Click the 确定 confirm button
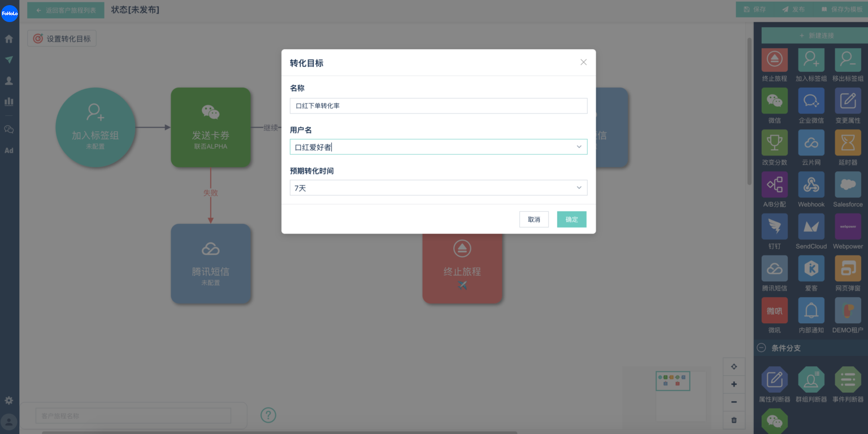Screen dimensions: 868x434 (x=571, y=219)
